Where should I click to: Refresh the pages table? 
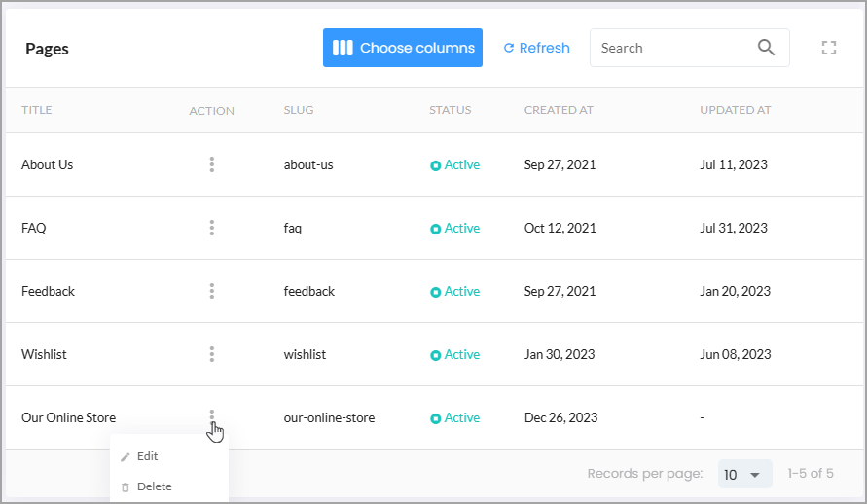(536, 48)
